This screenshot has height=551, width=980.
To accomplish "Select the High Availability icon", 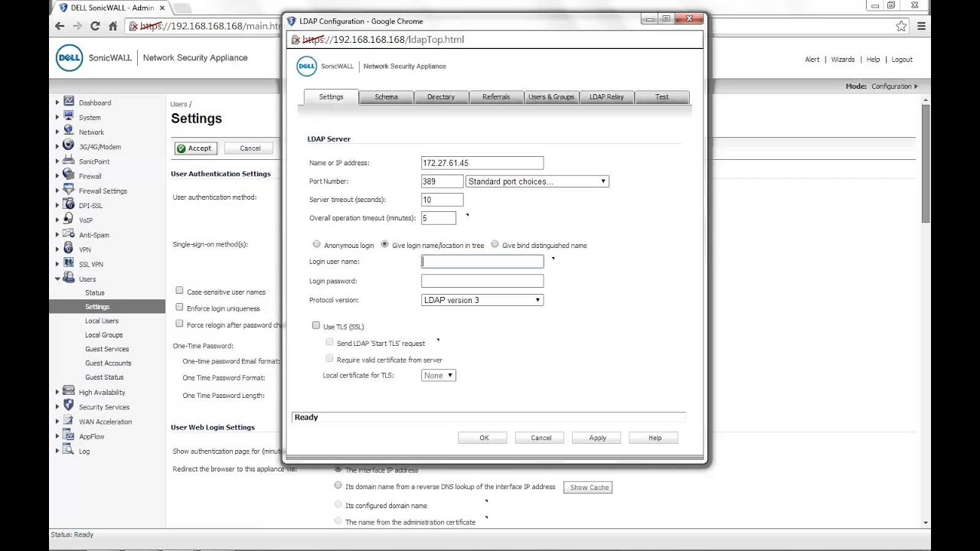I will point(69,392).
